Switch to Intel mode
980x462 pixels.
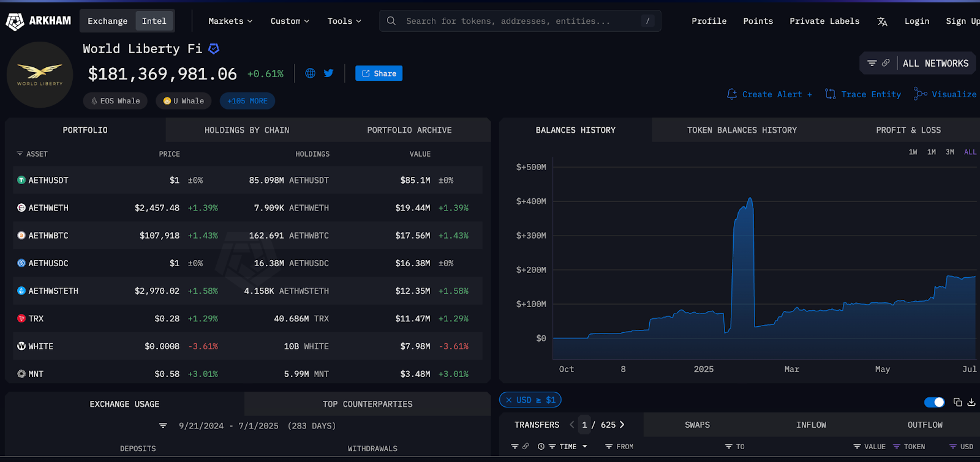click(x=154, y=21)
